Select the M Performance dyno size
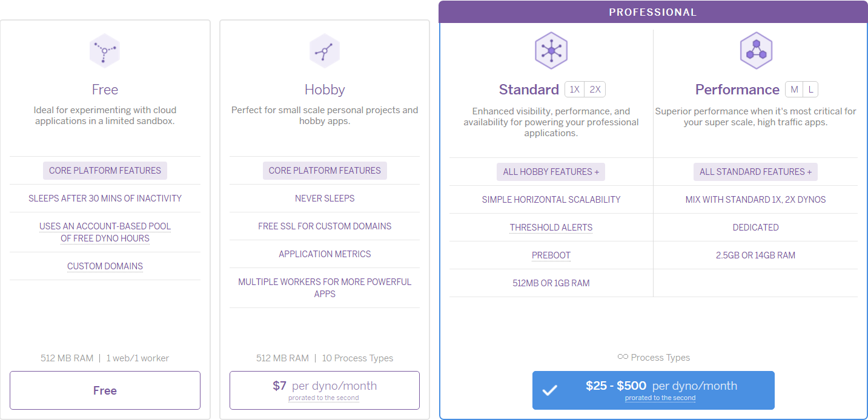Viewport: 868px width, 420px height. [794, 90]
